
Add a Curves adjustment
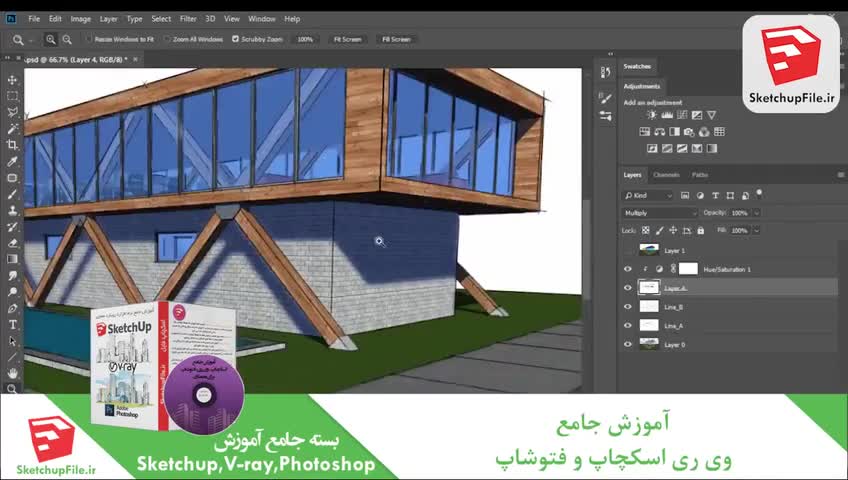(682, 115)
